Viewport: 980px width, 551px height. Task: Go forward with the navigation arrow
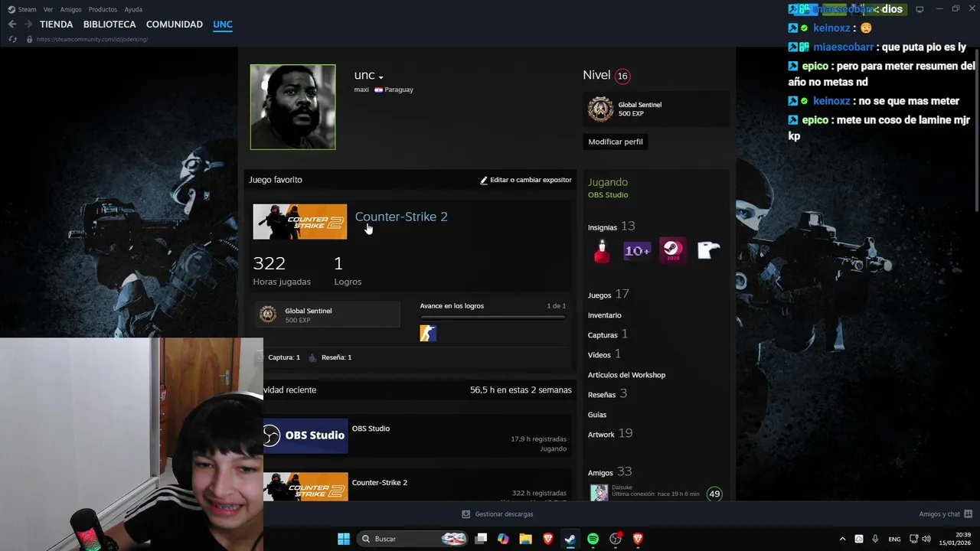click(x=28, y=24)
